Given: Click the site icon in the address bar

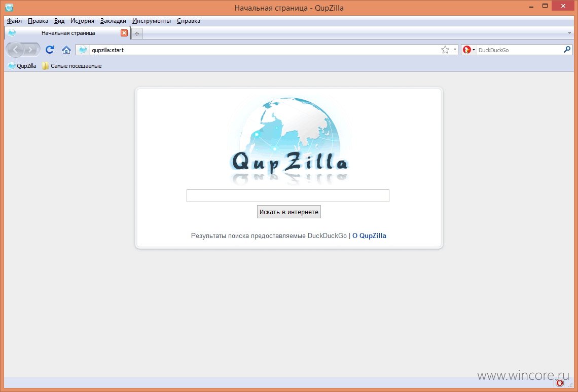Looking at the screenshot, I should point(83,50).
